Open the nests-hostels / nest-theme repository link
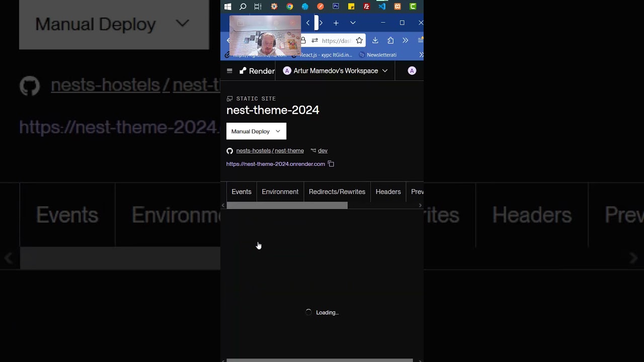The image size is (644, 362). 270,151
